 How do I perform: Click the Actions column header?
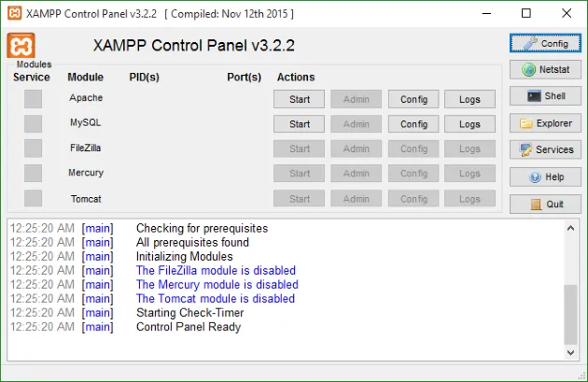[x=296, y=77]
